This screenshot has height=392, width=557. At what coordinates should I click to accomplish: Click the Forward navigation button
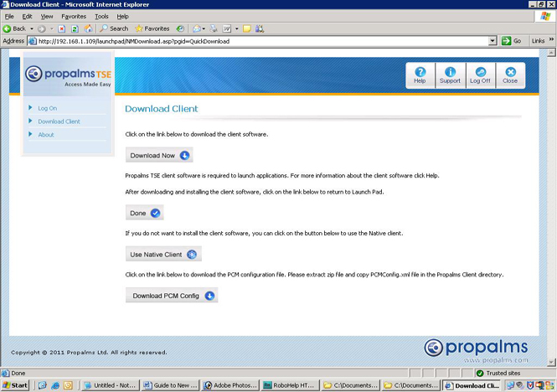click(42, 28)
